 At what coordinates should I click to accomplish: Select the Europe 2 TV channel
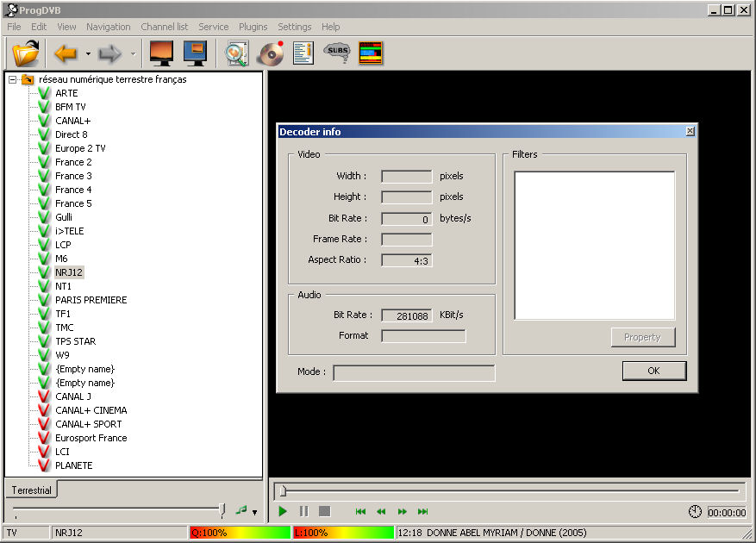point(80,148)
